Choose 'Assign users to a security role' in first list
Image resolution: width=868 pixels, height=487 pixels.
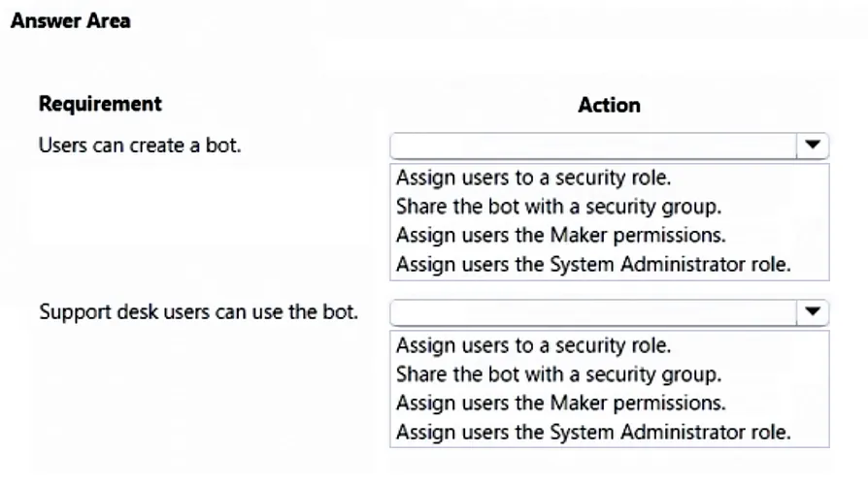533,178
